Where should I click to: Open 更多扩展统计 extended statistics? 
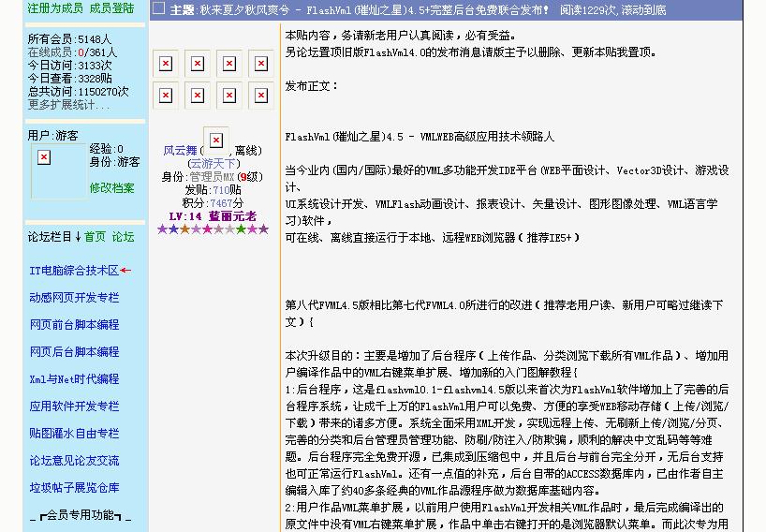coord(69,105)
